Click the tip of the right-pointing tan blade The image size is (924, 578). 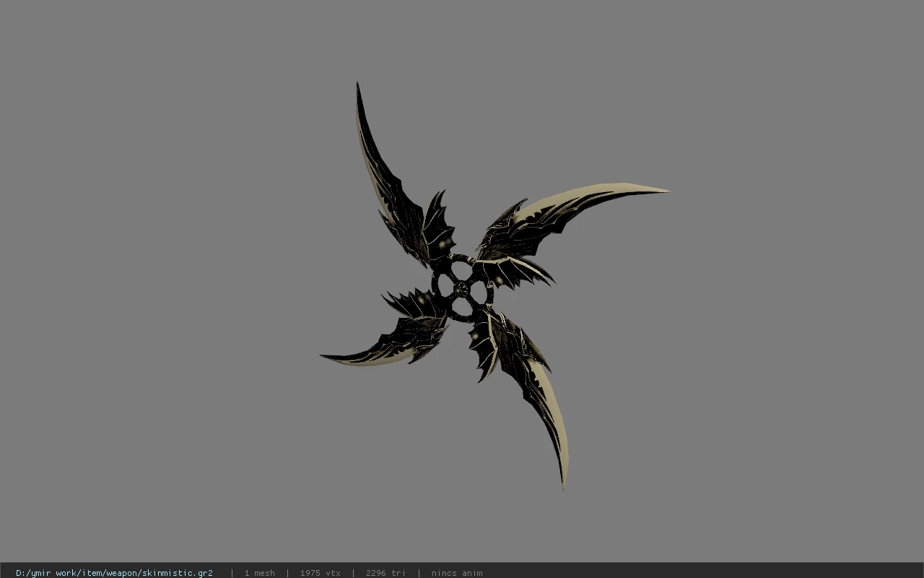click(665, 191)
